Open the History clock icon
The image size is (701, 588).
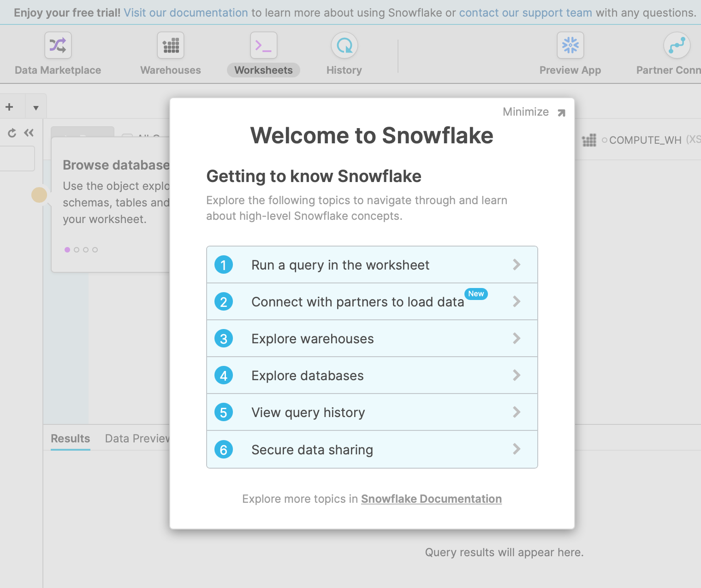tap(344, 46)
